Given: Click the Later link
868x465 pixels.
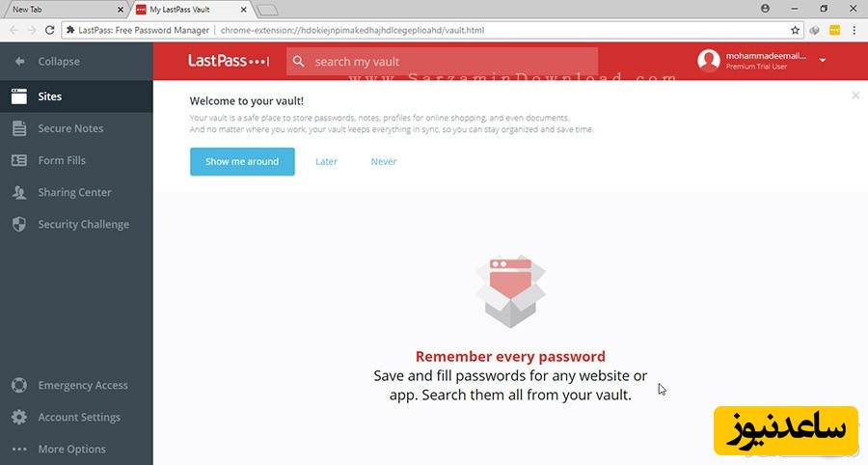Looking at the screenshot, I should click(x=326, y=162).
